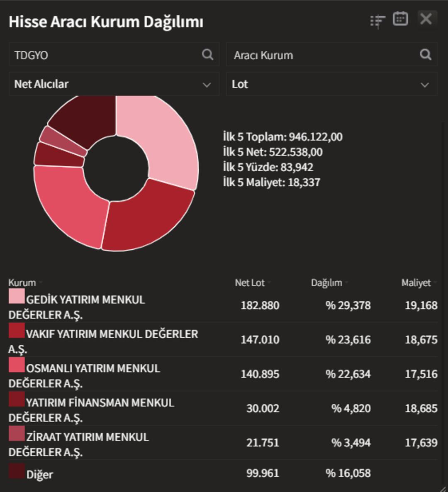
Task: Sort table by Kurum column
Action: pyautogui.click(x=22, y=283)
